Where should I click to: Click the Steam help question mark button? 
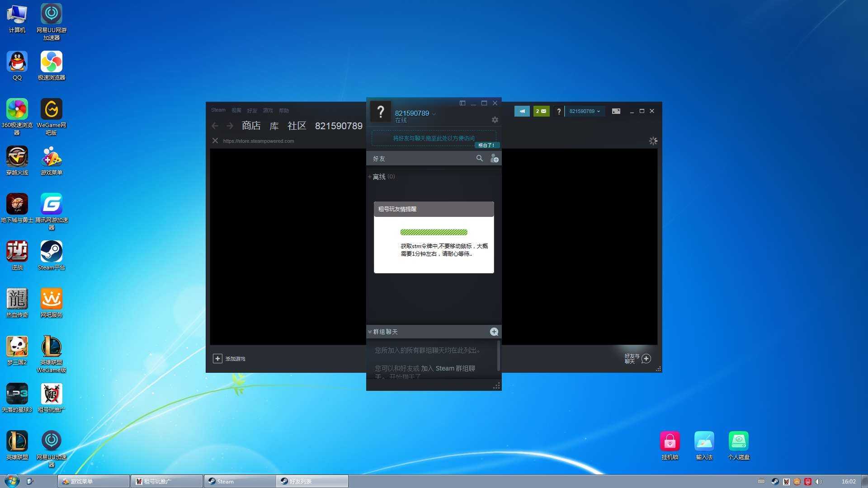point(559,111)
